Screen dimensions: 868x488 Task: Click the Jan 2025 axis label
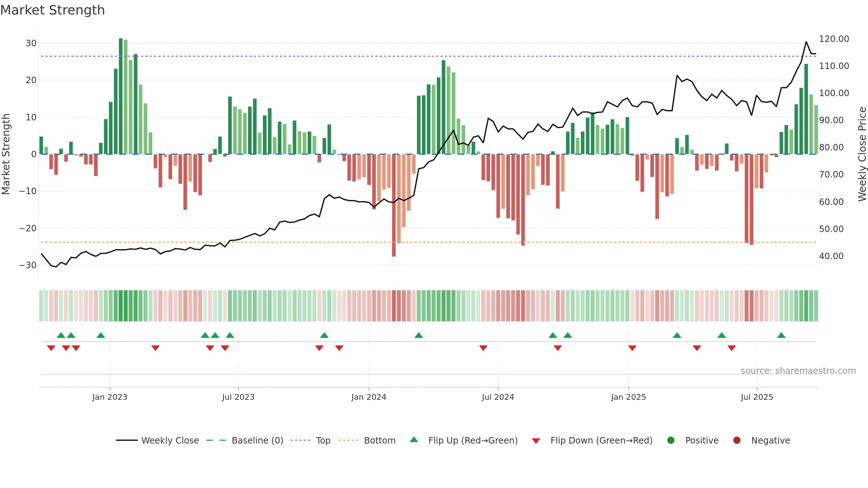click(x=628, y=397)
